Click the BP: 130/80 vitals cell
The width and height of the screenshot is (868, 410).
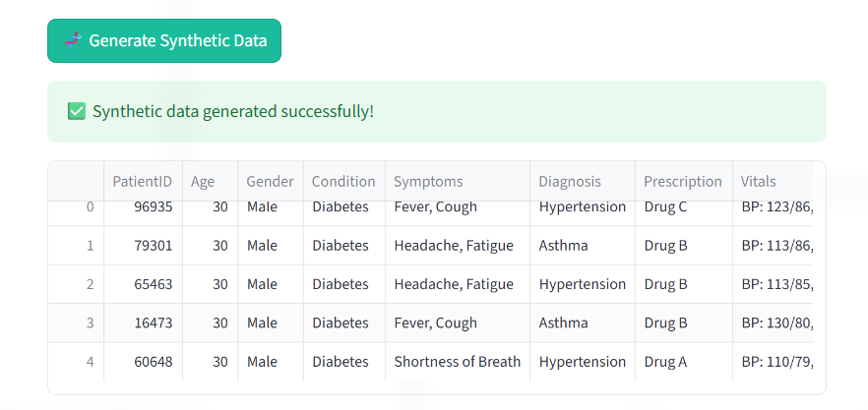coord(776,322)
